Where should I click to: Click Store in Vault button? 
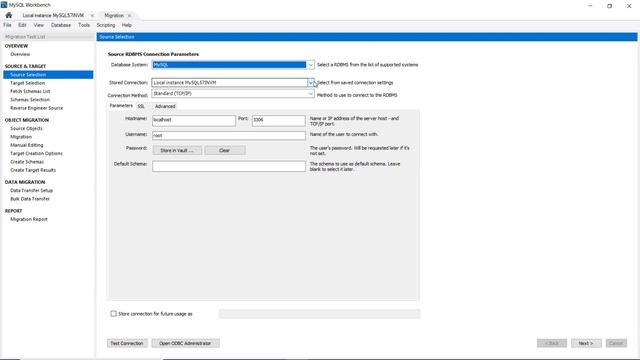click(x=177, y=150)
